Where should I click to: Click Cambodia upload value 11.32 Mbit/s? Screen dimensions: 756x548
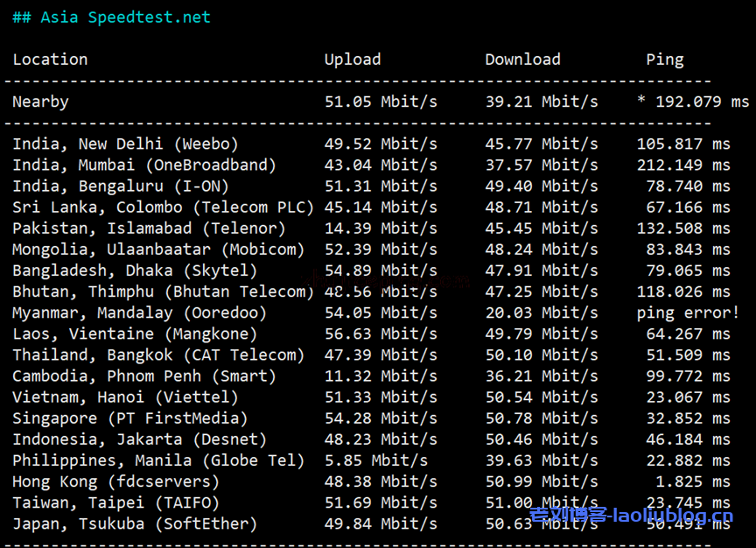(381, 376)
